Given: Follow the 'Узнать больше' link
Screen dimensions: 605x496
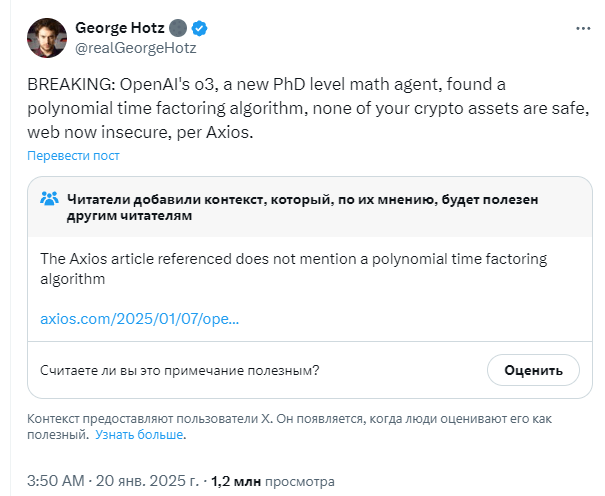Looking at the screenshot, I should [x=139, y=435].
